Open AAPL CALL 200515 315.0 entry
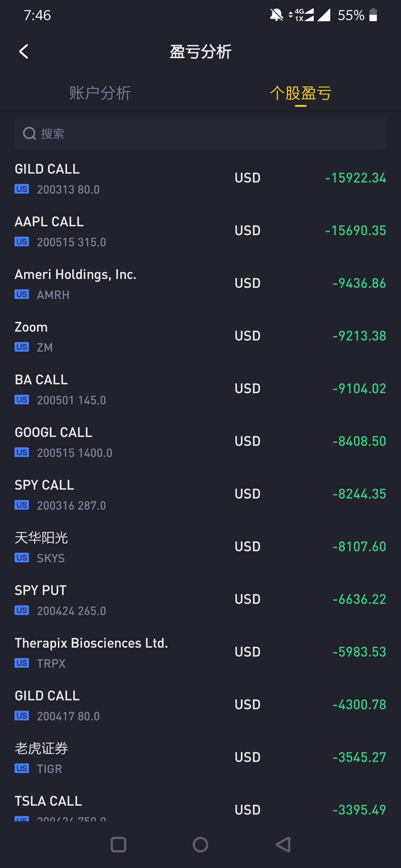The image size is (401, 868). click(200, 231)
